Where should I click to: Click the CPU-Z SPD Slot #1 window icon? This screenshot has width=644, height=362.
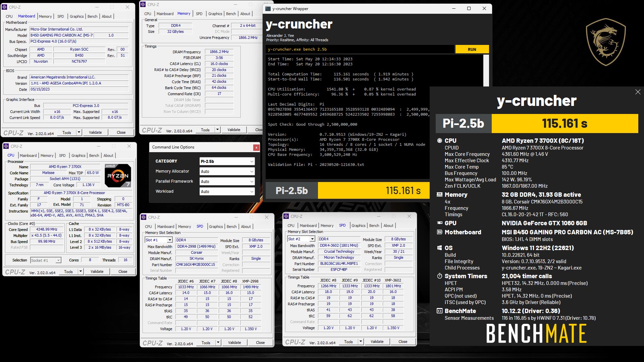(144, 217)
